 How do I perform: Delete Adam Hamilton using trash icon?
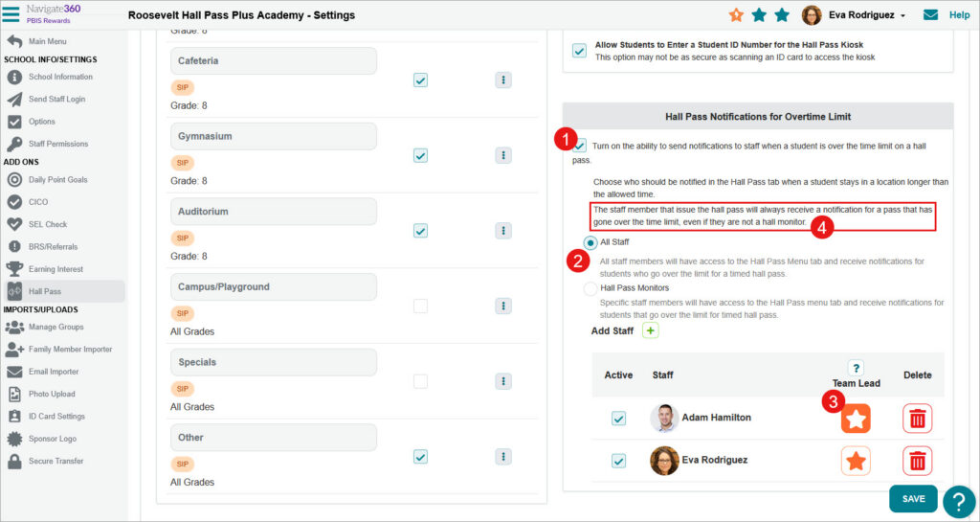(x=917, y=419)
